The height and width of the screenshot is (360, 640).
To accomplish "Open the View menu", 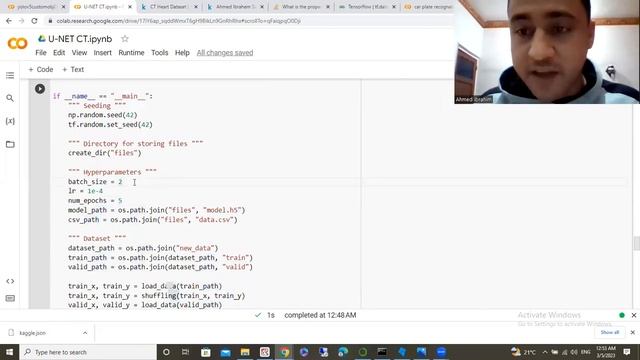I will click(x=79, y=53).
